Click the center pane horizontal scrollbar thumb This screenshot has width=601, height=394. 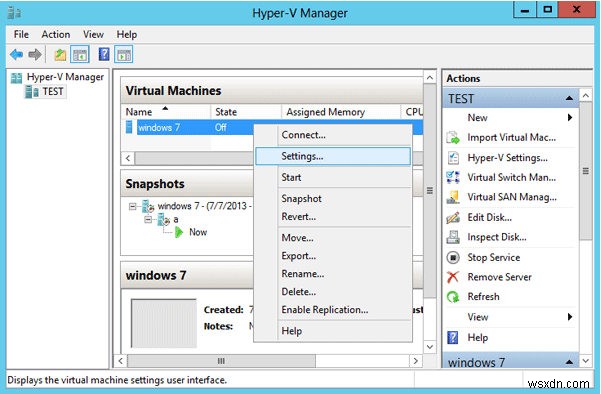click(x=221, y=361)
